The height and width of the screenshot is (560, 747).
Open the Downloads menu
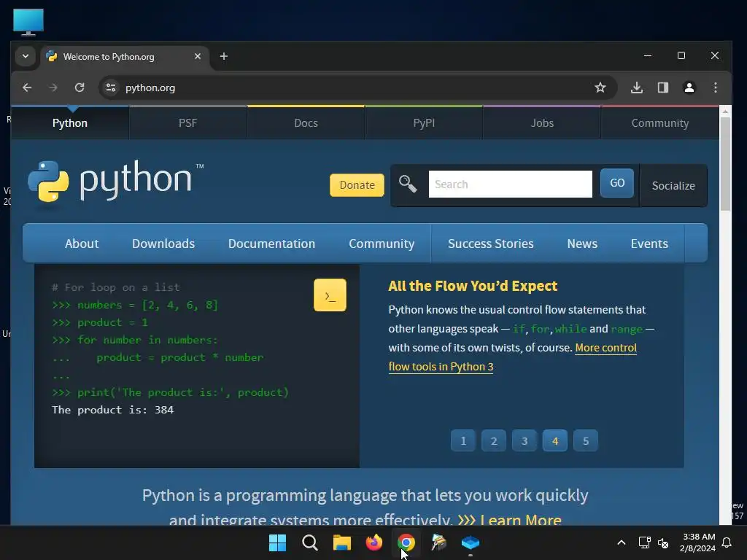[163, 244]
